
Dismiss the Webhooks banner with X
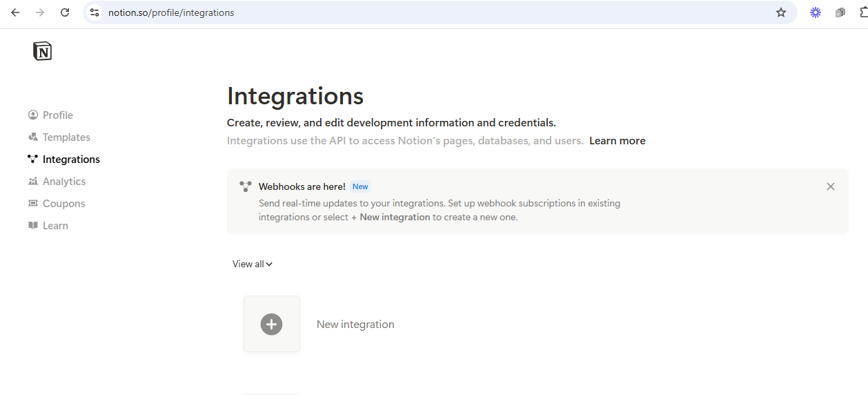pyautogui.click(x=831, y=186)
